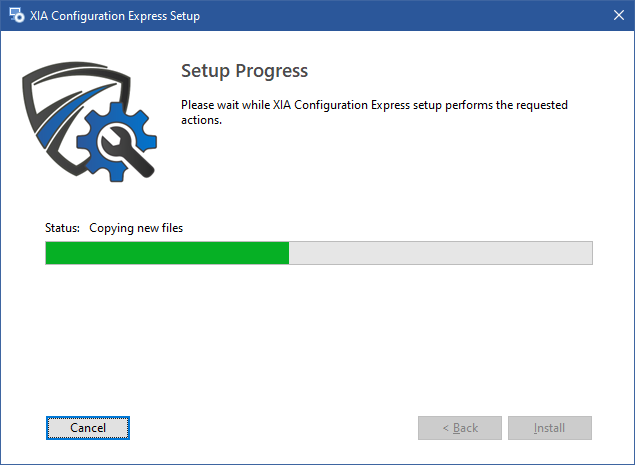The height and width of the screenshot is (465, 635).
Task: Click the 'Status:' label
Action: [62, 228]
